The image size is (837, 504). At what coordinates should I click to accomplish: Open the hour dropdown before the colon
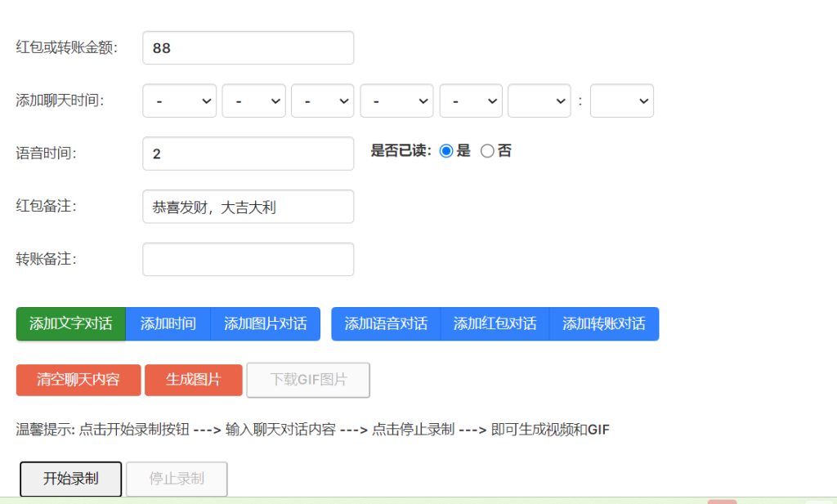pyautogui.click(x=539, y=100)
